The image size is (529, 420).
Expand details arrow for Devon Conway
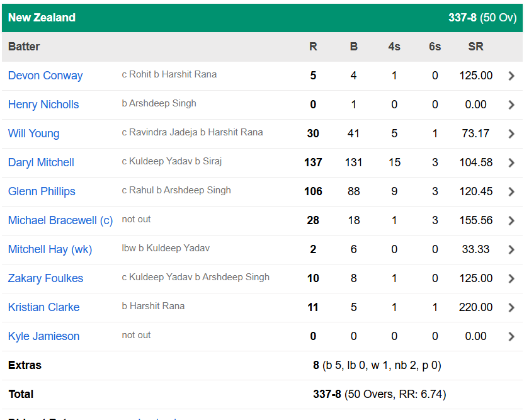point(511,76)
